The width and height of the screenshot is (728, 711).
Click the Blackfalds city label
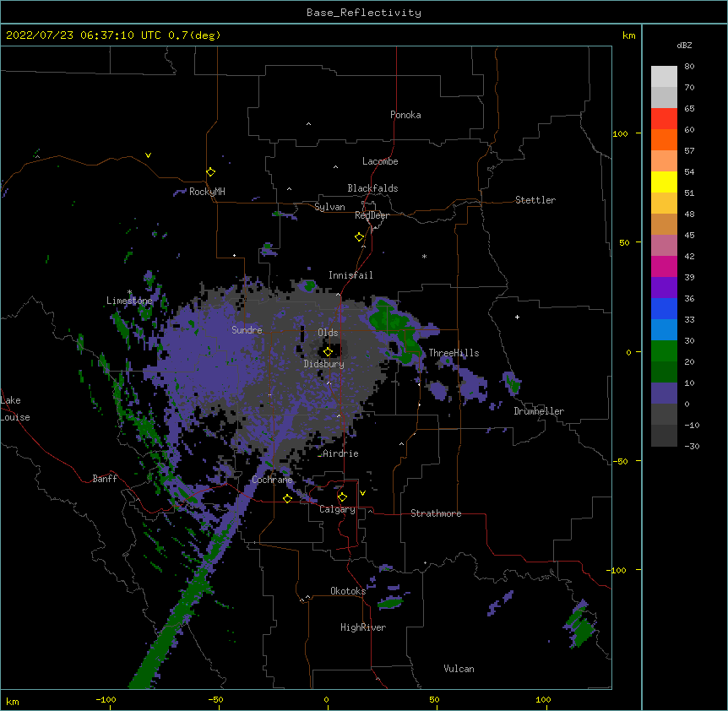coord(372,188)
